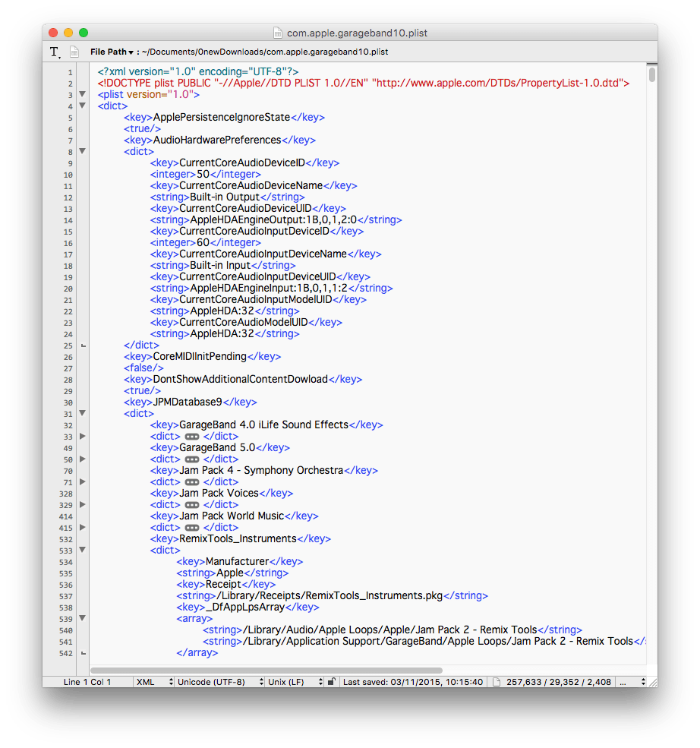Click the lock icon in status bar
Image resolution: width=700 pixels, height=748 pixels.
point(332,682)
